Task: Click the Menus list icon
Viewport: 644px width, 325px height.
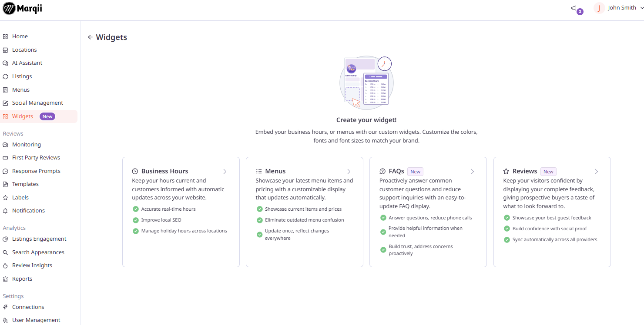Action: coord(259,171)
